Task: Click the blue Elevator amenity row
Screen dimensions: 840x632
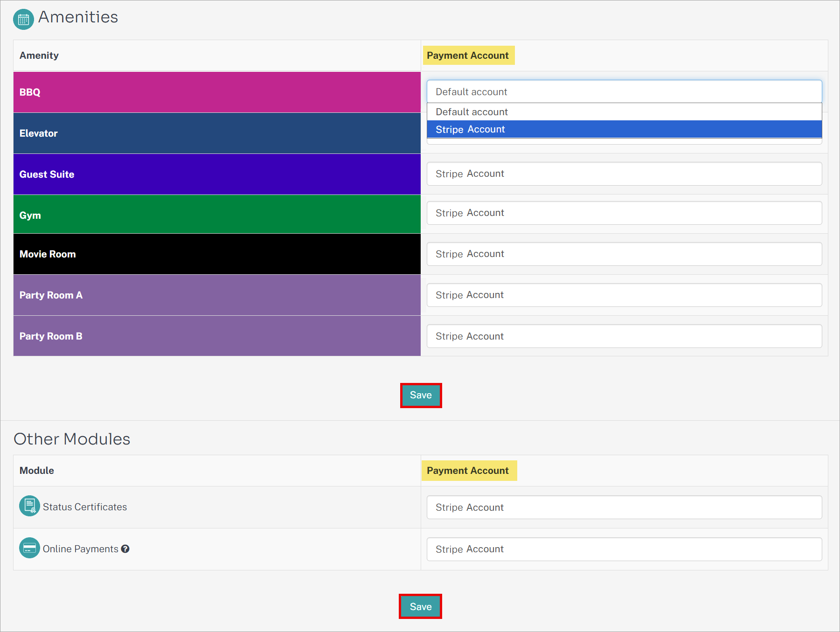Action: pyautogui.click(x=217, y=133)
